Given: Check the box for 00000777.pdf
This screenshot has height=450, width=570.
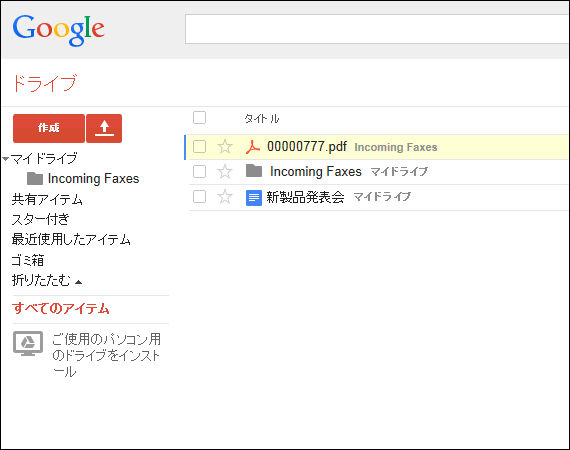Looking at the screenshot, I should pos(199,147).
